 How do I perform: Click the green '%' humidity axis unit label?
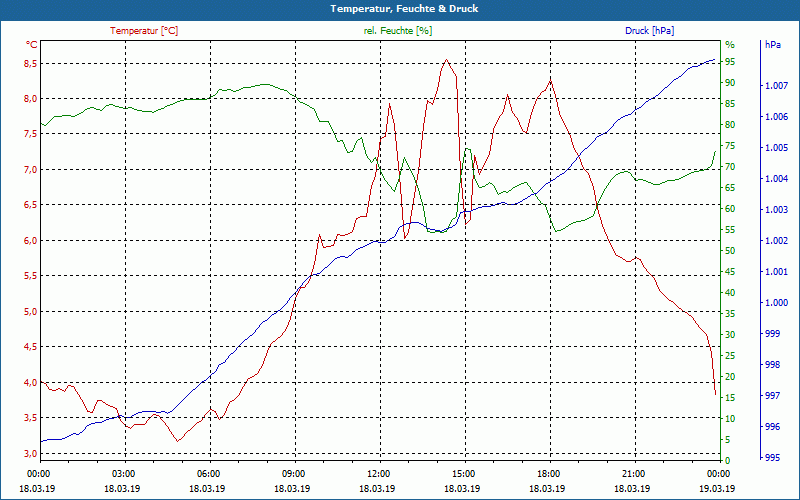pyautogui.click(x=730, y=44)
